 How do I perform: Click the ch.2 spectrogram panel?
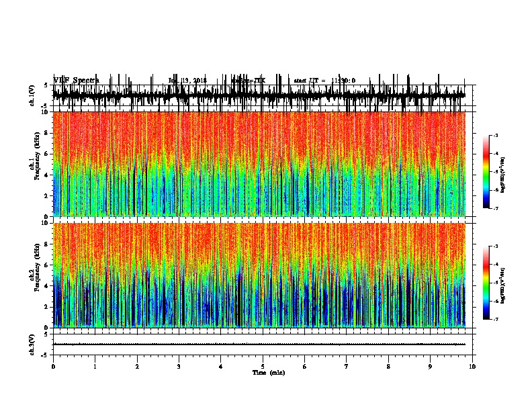(259, 275)
